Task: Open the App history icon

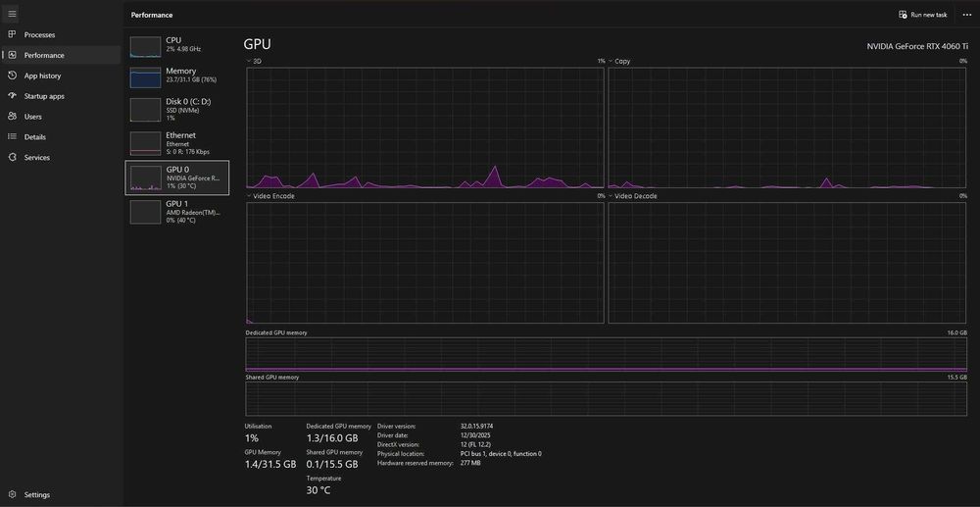Action: pyautogui.click(x=12, y=76)
